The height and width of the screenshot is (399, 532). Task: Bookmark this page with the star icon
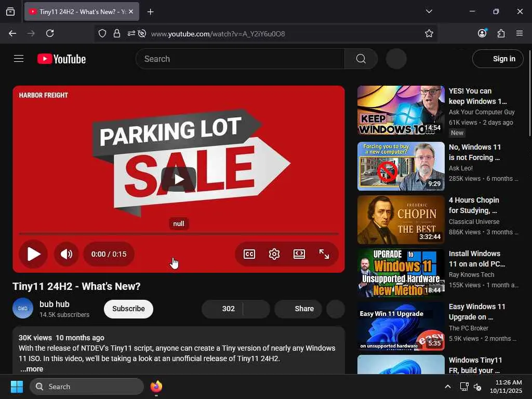coord(429,33)
